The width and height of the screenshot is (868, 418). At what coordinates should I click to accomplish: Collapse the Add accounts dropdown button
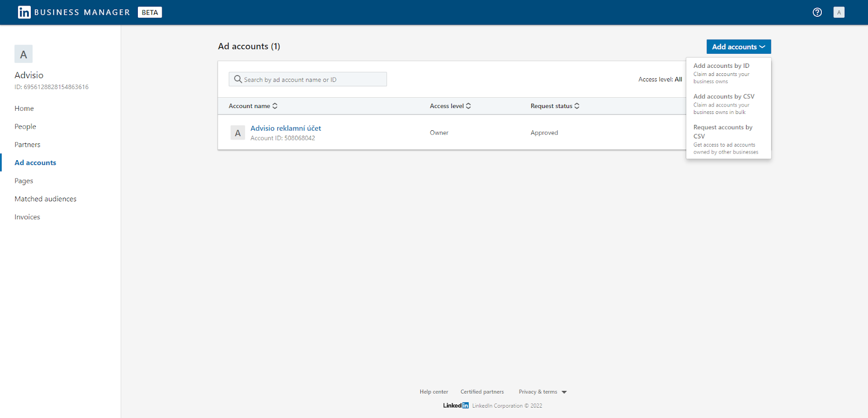tap(738, 47)
